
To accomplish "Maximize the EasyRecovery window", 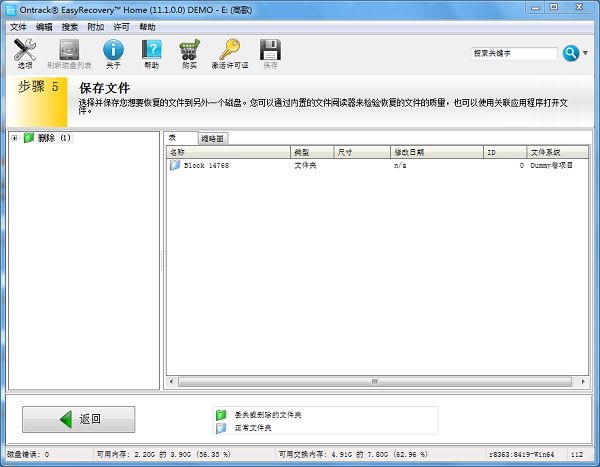I will 554,8.
